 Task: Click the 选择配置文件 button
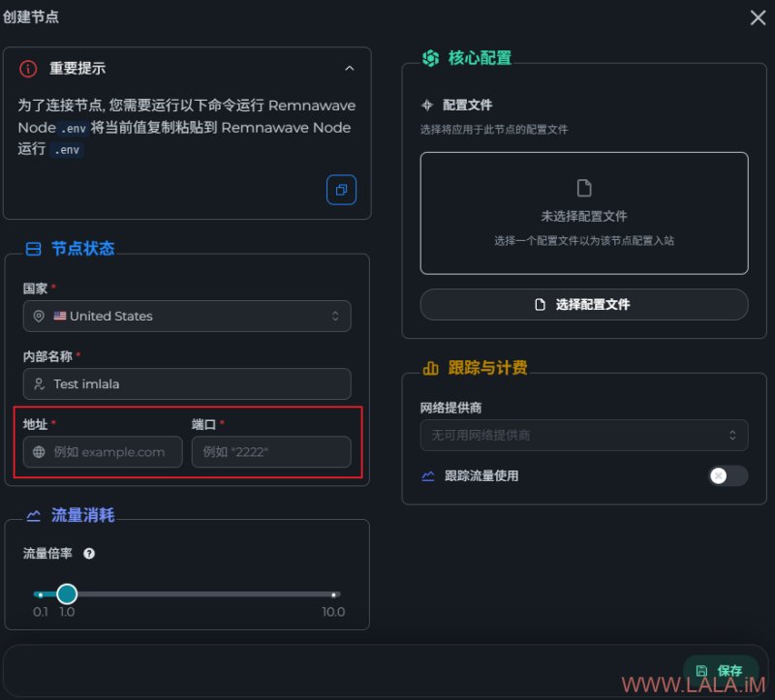(584, 304)
